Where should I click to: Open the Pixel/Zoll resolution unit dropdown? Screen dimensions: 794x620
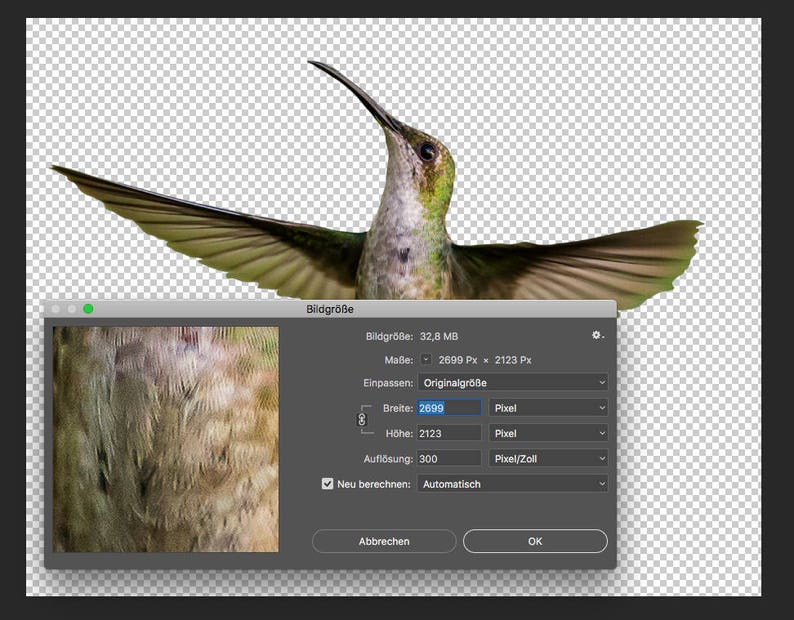(548, 458)
